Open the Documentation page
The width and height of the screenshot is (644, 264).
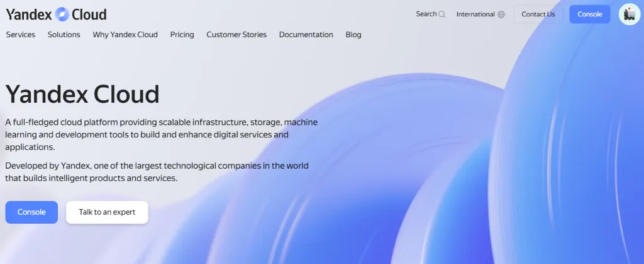pyautogui.click(x=306, y=35)
